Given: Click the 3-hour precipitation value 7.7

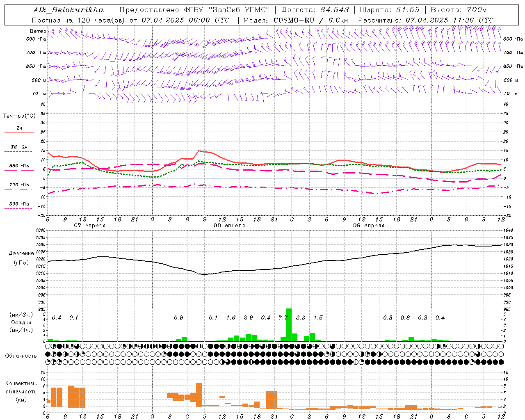Looking at the screenshot, I should pyautogui.click(x=283, y=317).
